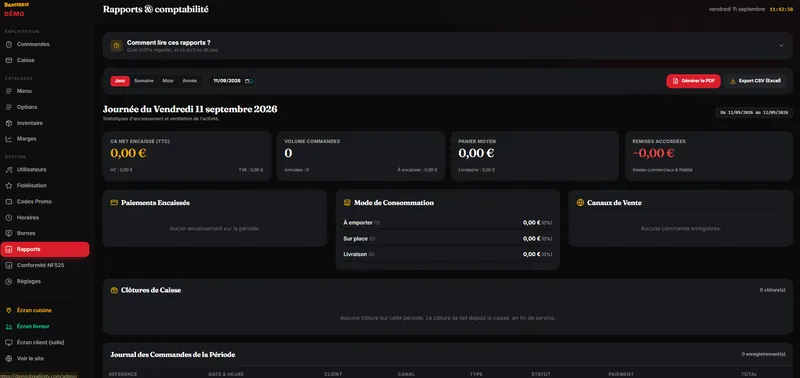Click the Inventaire box icon
The image size is (800, 378).
pos(9,123)
